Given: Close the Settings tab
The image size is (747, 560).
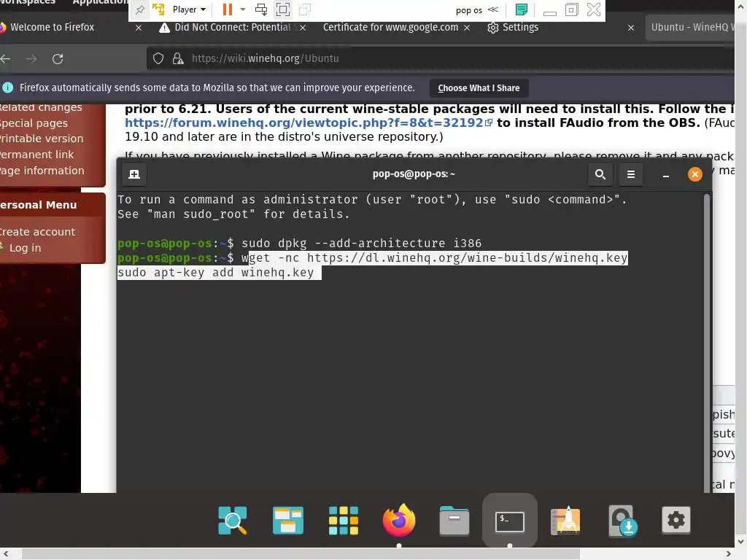Looking at the screenshot, I should coord(631,28).
